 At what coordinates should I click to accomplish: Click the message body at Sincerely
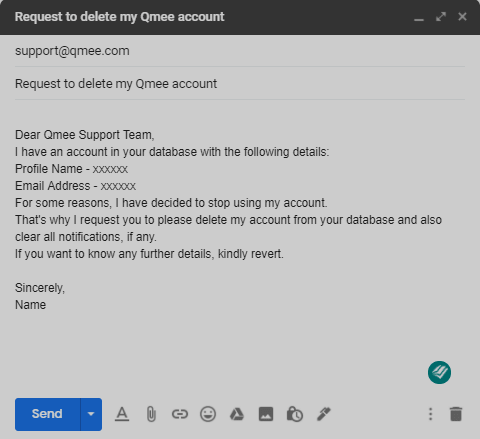[40, 288]
